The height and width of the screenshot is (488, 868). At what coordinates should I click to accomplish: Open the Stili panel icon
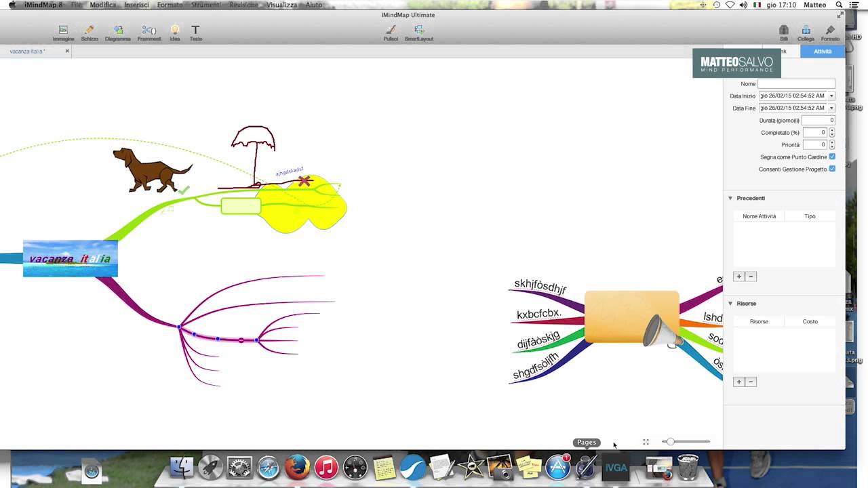tap(784, 33)
